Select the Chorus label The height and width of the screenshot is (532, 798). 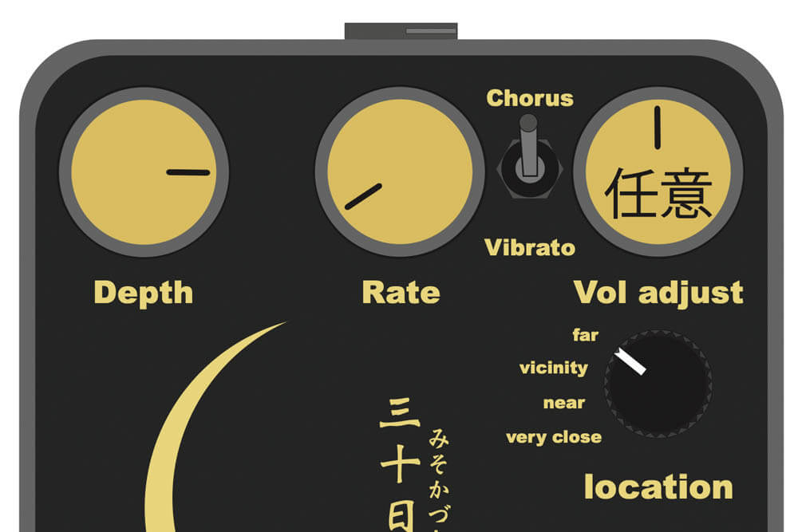tap(529, 98)
